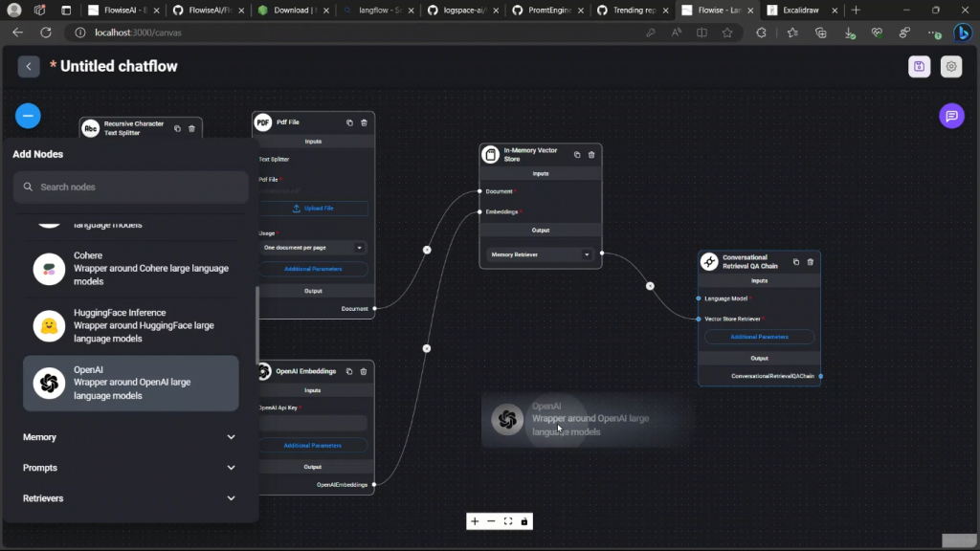The image size is (980, 551).
Task: Open the chatflow settings gear
Action: tap(951, 66)
